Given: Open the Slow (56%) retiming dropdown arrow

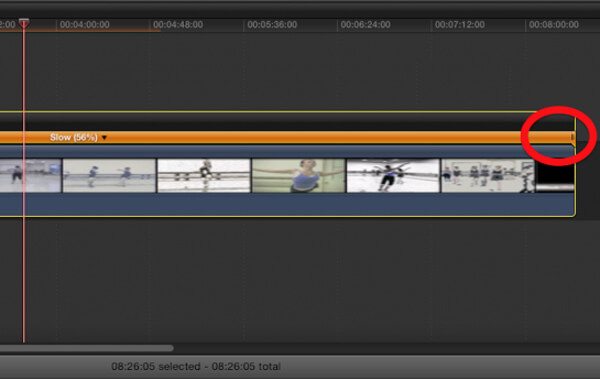Looking at the screenshot, I should click(104, 137).
